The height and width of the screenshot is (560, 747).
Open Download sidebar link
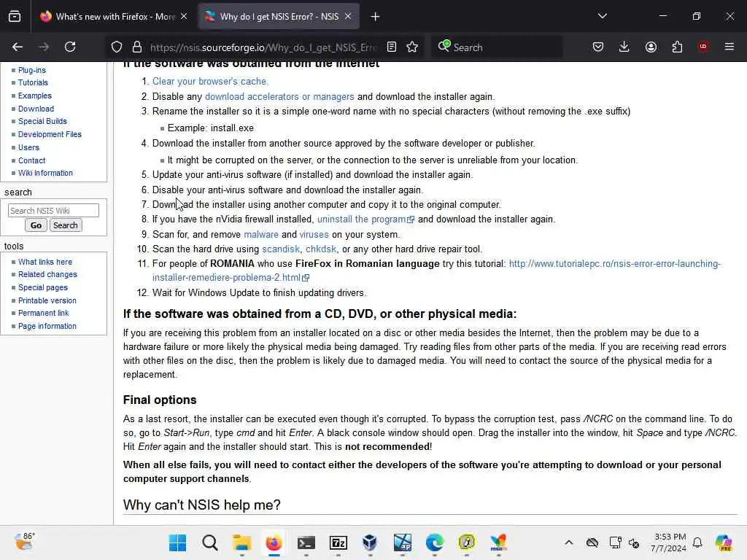point(36,109)
